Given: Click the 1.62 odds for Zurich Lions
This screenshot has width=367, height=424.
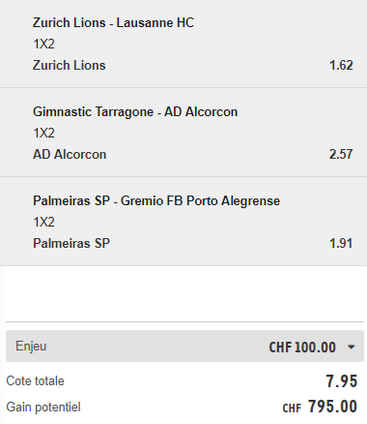Looking at the screenshot, I should [341, 65].
